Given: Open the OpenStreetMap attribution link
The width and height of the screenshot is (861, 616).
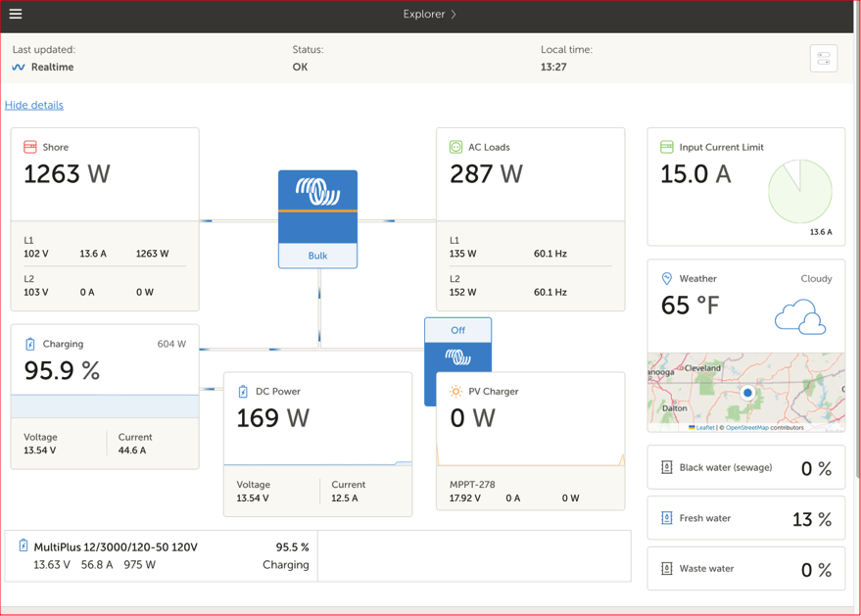Looking at the screenshot, I should pyautogui.click(x=746, y=427).
